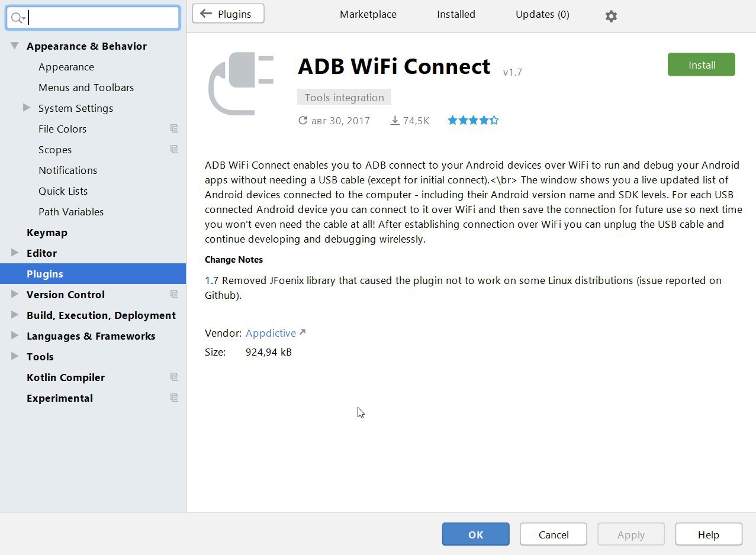Select Menus and Toolbars settings

(86, 88)
